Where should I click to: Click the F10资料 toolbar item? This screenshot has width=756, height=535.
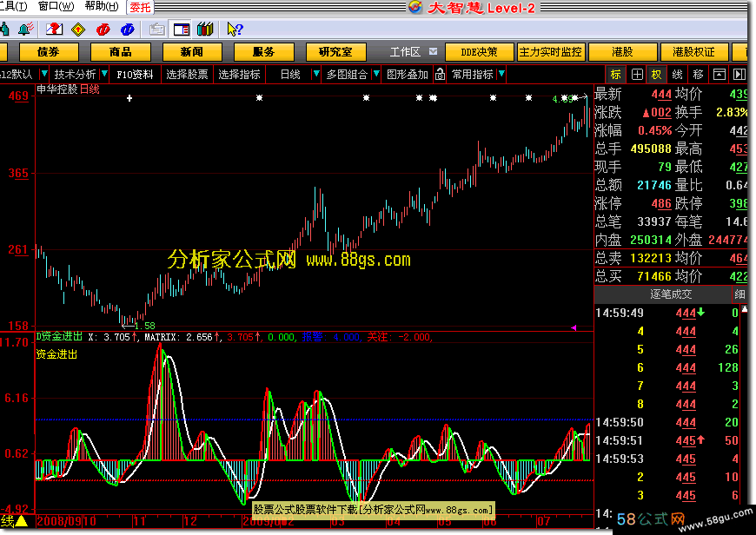[135, 74]
